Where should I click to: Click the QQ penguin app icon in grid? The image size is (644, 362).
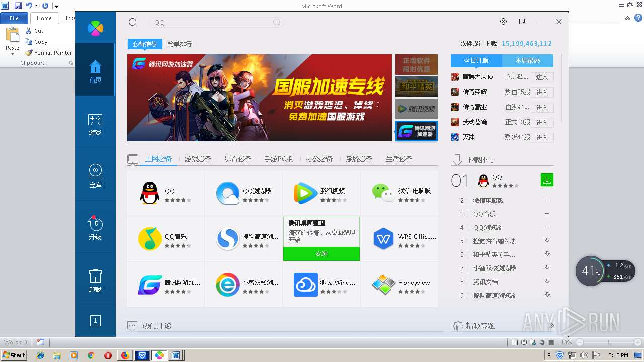tap(150, 193)
